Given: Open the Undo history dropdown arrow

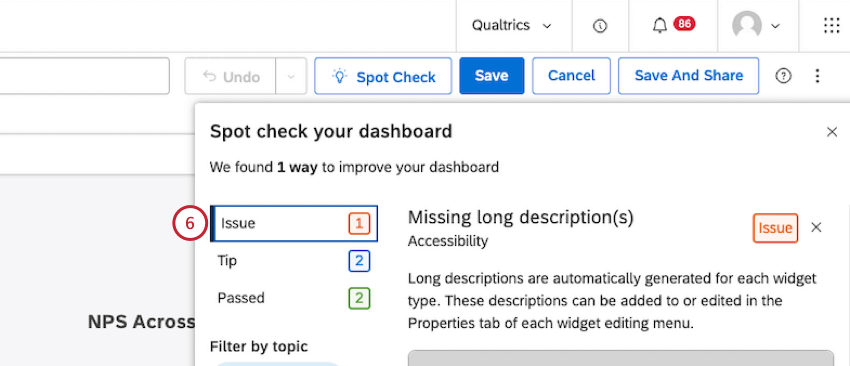Looking at the screenshot, I should (x=291, y=76).
